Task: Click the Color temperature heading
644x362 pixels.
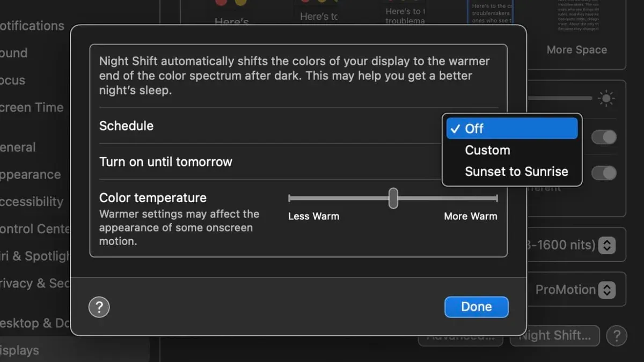Action: pos(153,198)
